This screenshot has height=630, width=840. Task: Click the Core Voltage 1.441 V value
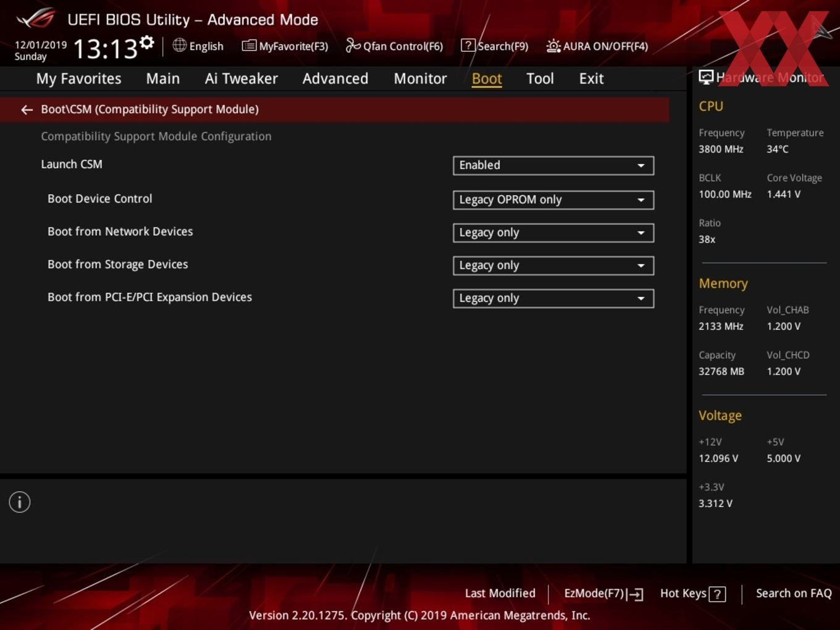[x=783, y=195]
